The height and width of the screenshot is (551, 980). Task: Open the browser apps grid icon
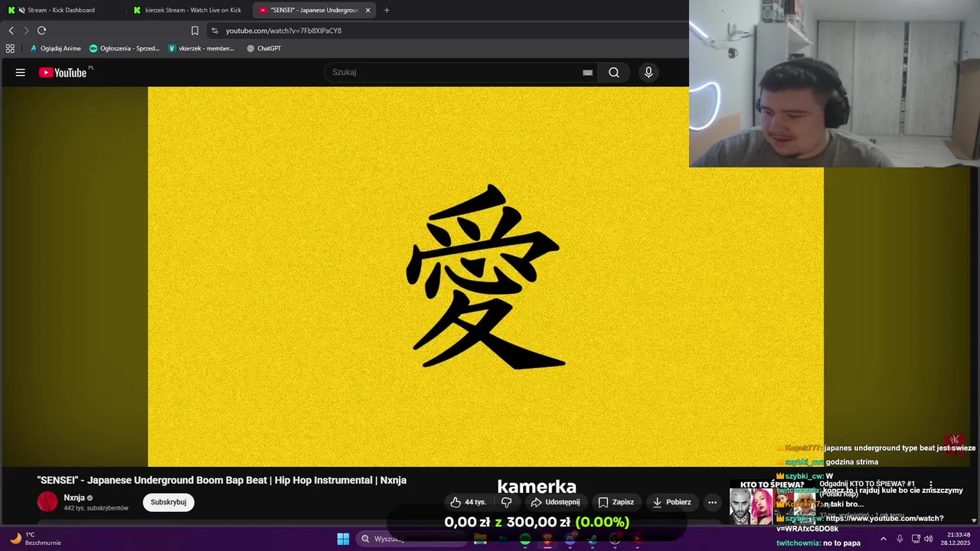coord(10,48)
